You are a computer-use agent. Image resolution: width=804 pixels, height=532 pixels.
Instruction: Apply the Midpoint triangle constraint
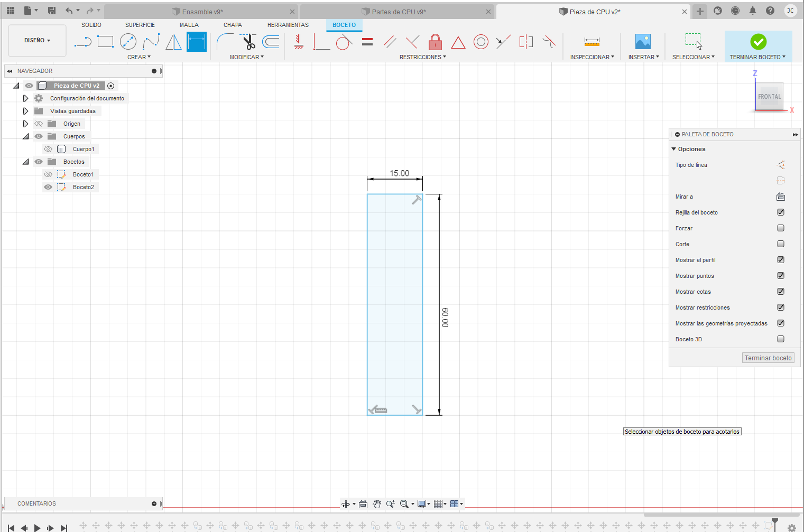pyautogui.click(x=458, y=42)
